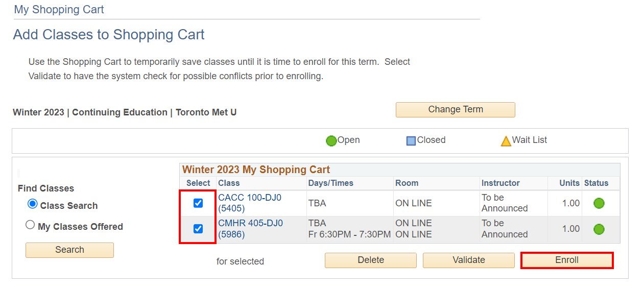Click green status circle for CACC 100-DJ0
This screenshot has width=644, height=288.
coord(599,203)
